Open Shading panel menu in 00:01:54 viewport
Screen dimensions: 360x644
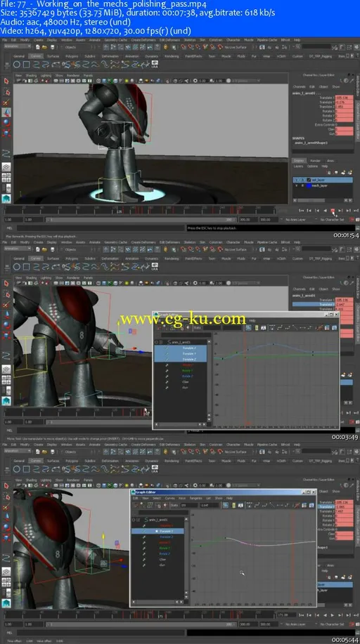click(31, 76)
